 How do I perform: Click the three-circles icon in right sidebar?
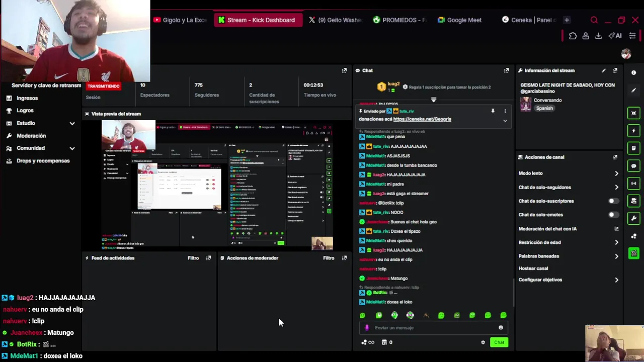(x=633, y=236)
